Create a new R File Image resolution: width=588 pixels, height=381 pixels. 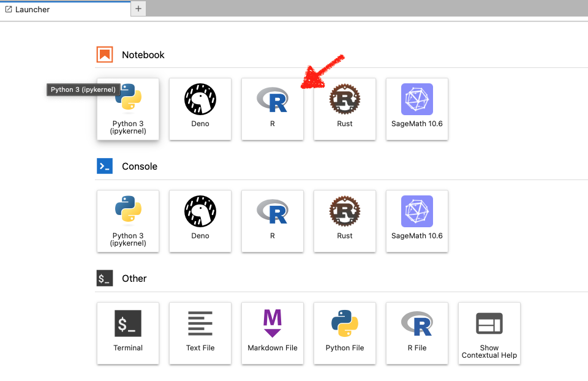click(417, 333)
